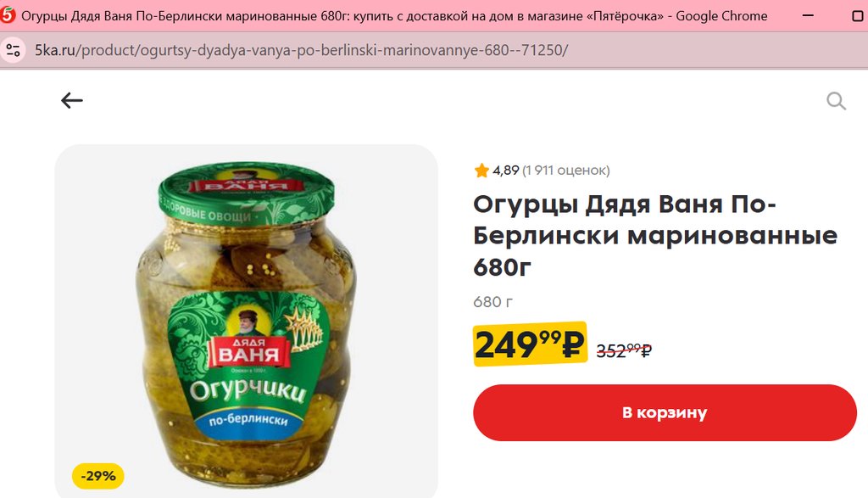
Task: Click the -29% discount badge
Action: [x=98, y=476]
